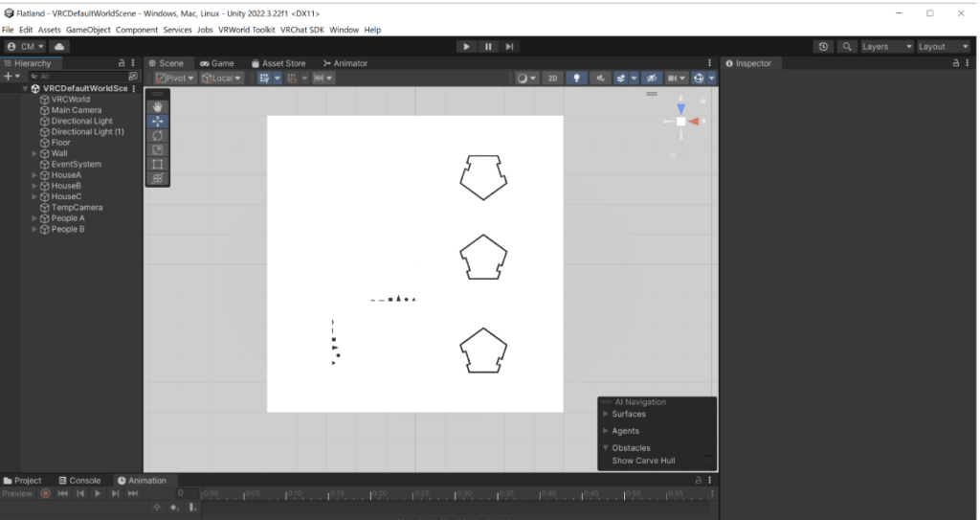Lock the Inspector panel
980x520 pixels.
click(x=956, y=63)
